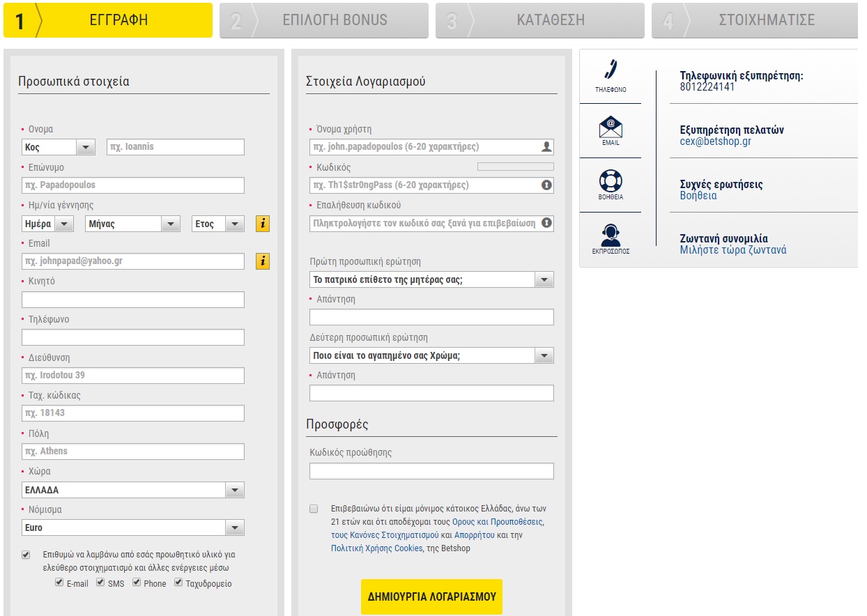The image size is (867, 616).
Task: Select the ΣΤΟΙΧΗΜΑΤΙΣΕ step tab
Action: [x=755, y=20]
